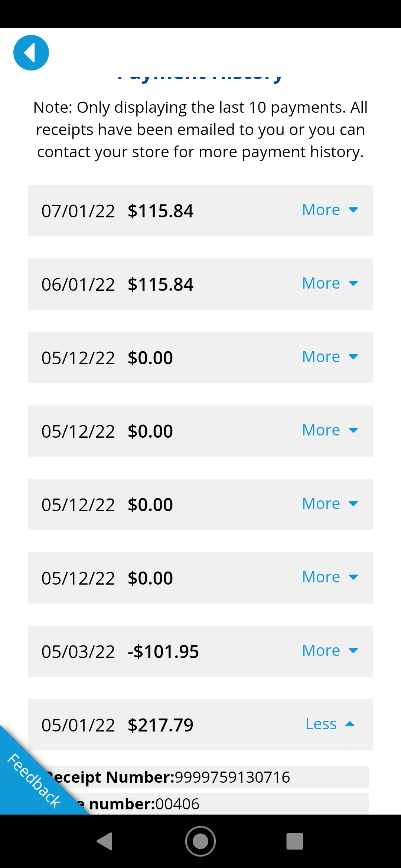The width and height of the screenshot is (401, 868).
Task: Expand the 07/01/22 payment details
Action: pyautogui.click(x=329, y=210)
